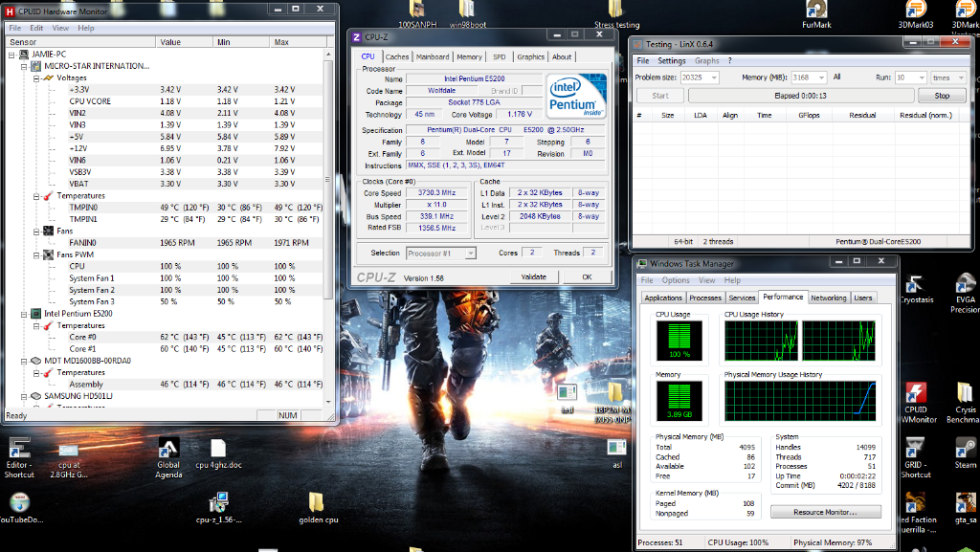Open the cpu-z_1.56 installer icon
The height and width of the screenshot is (552, 980).
[x=218, y=508]
